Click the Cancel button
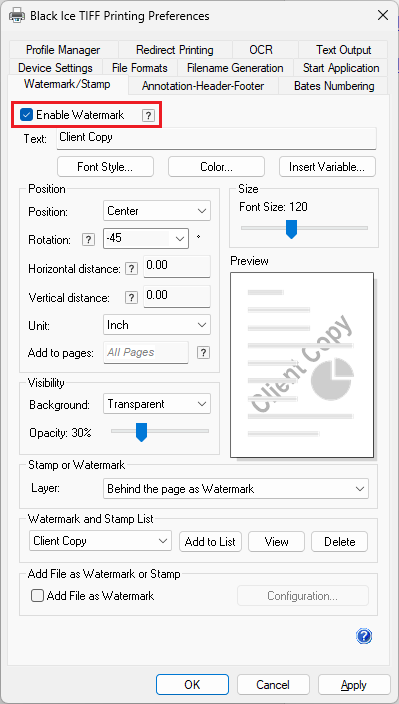399x704 pixels. [273, 685]
